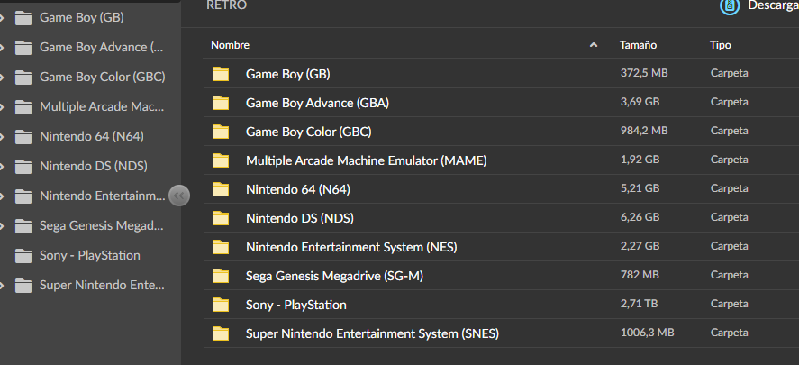Click the MAME folder icon in file list
Screen dimensions: 799x365
tap(221, 161)
